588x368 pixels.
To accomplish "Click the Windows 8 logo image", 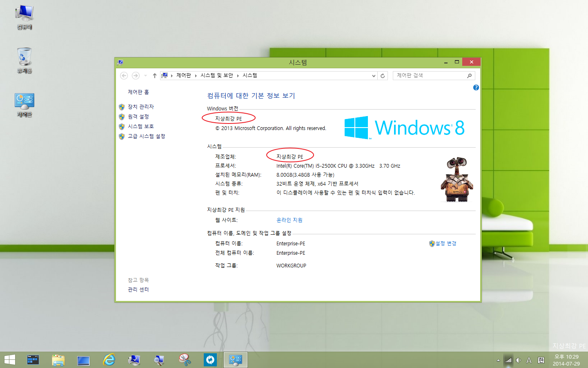I will [x=405, y=128].
